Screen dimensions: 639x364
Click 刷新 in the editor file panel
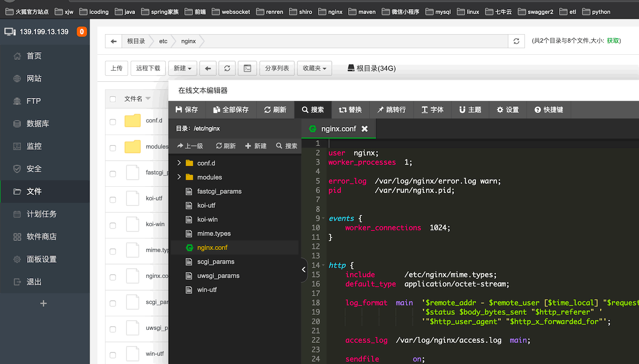coord(226,146)
